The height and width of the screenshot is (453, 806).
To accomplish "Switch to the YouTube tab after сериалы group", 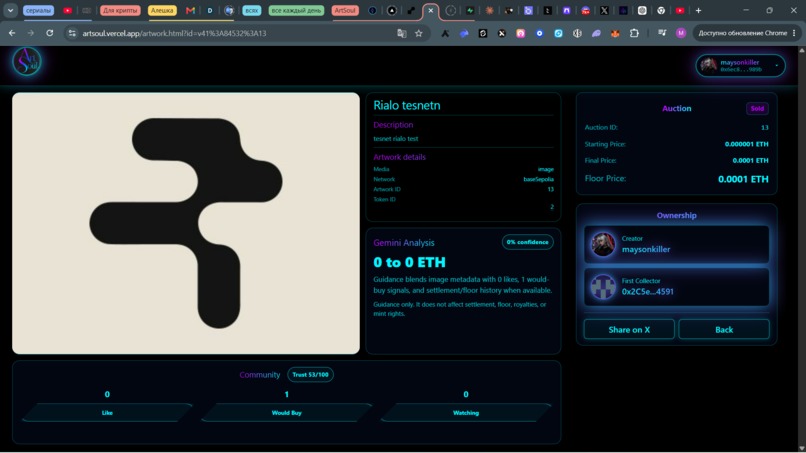I will [x=67, y=10].
